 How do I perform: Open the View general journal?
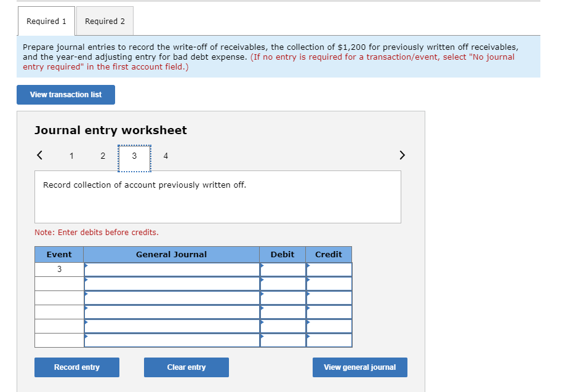(359, 367)
